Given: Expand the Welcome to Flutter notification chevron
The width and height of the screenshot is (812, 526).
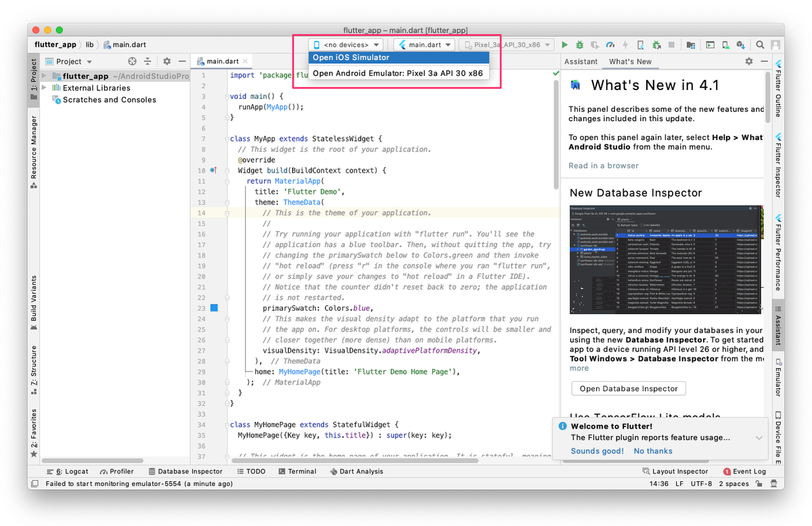Looking at the screenshot, I should (x=759, y=438).
